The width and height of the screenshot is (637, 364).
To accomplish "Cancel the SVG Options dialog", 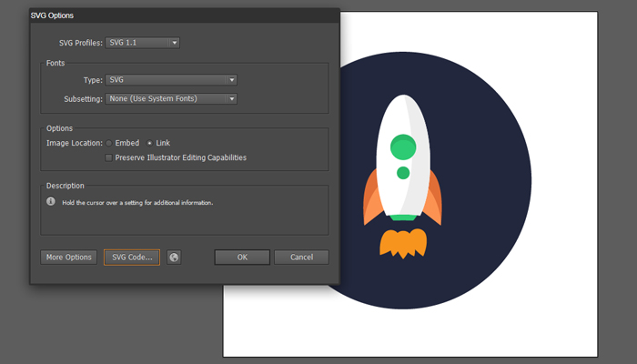I will click(x=301, y=258).
